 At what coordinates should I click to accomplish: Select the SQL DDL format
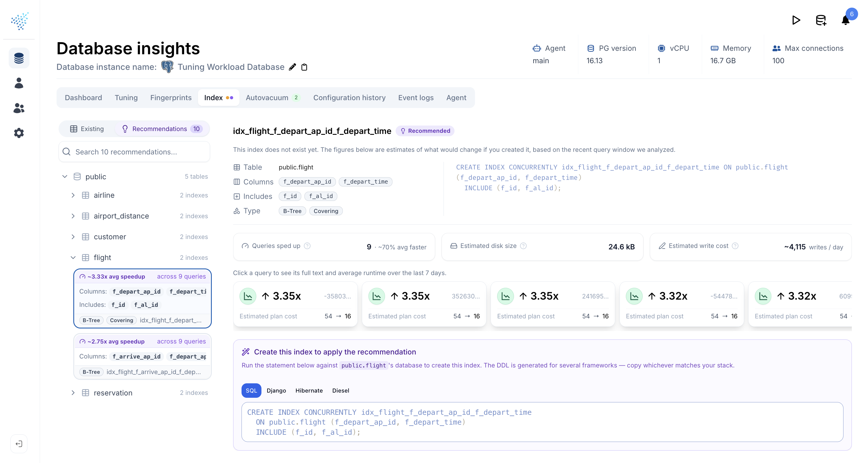[251, 391]
